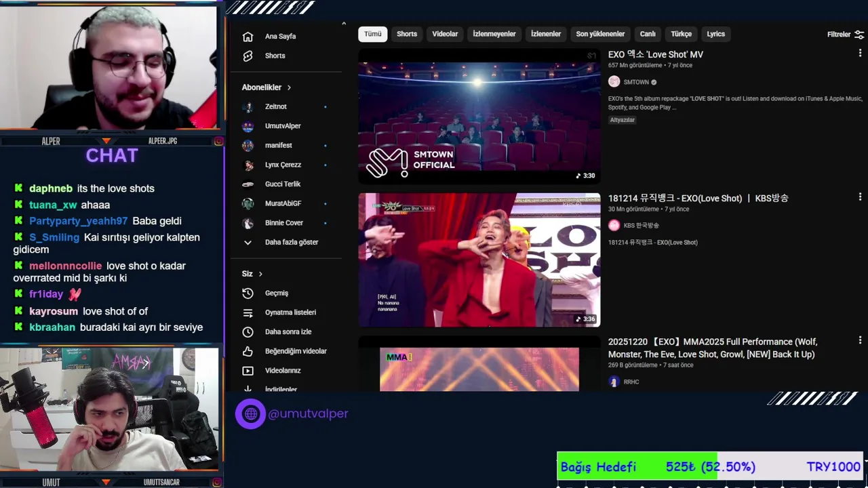Open Daha sonra izle clock icon
The width and height of the screenshot is (868, 488).
click(248, 331)
